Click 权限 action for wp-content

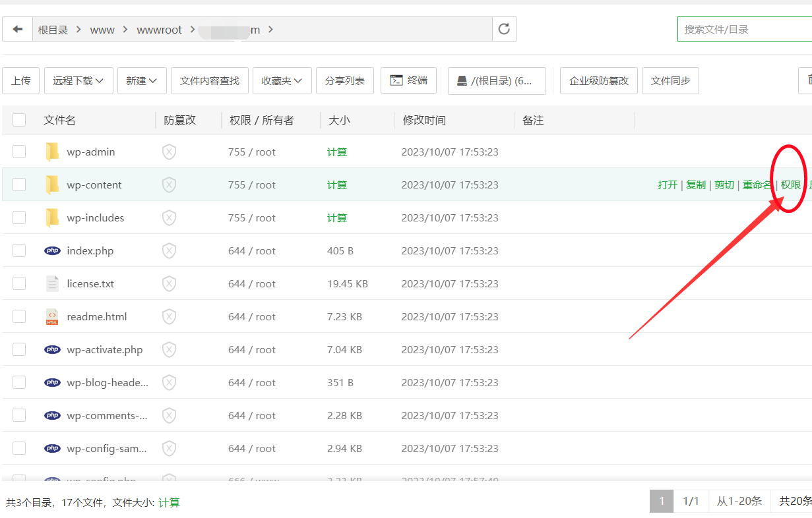[790, 185]
